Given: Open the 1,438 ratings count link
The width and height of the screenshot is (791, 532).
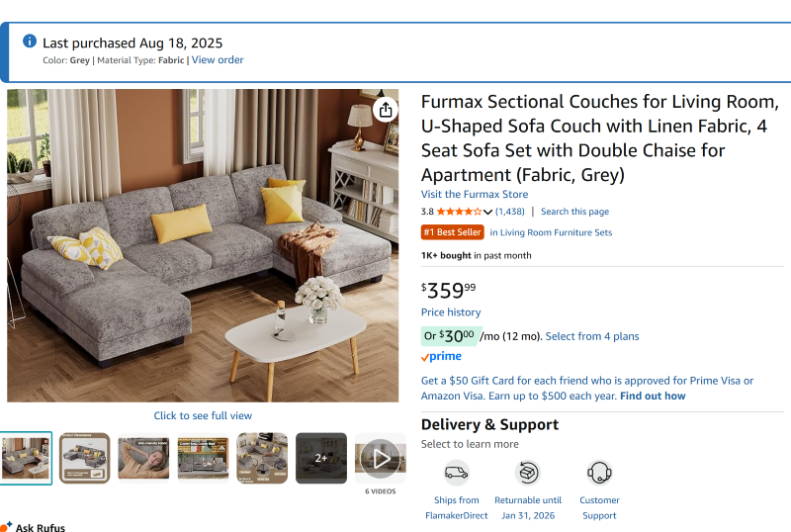Looking at the screenshot, I should (x=510, y=212).
